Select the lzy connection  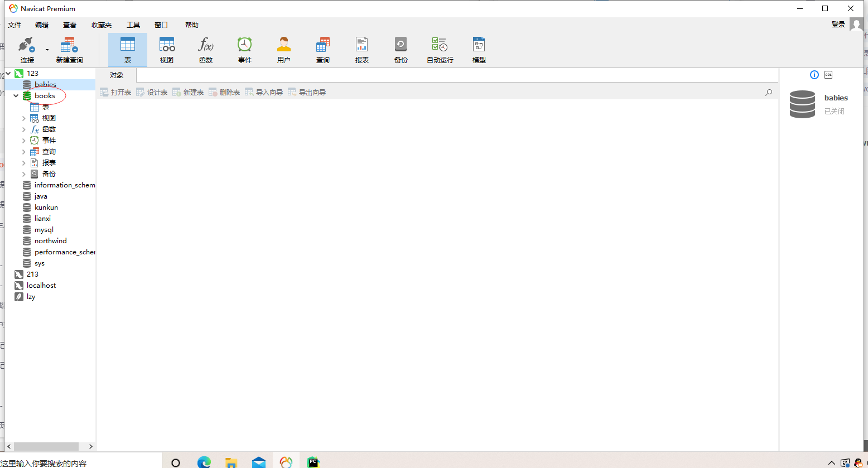point(31,297)
